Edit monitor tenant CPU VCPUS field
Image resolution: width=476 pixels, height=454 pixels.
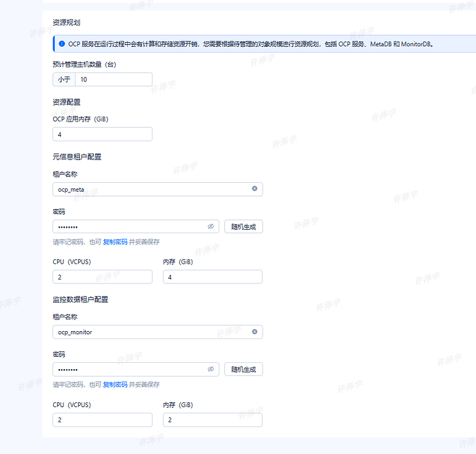click(x=102, y=420)
